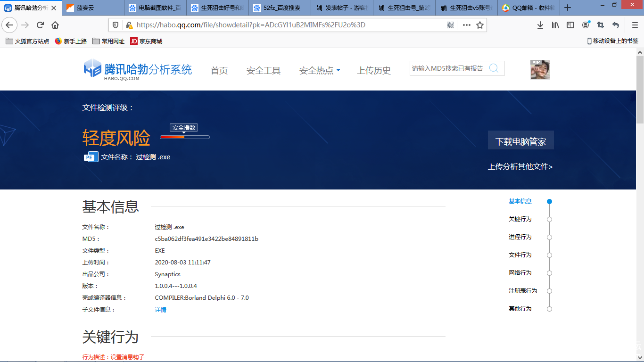
Task: Switch to the 生死狙击v5账号 tab
Action: pos(466,8)
